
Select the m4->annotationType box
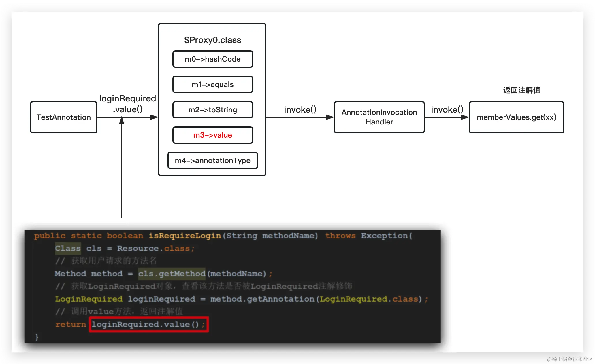pos(212,160)
